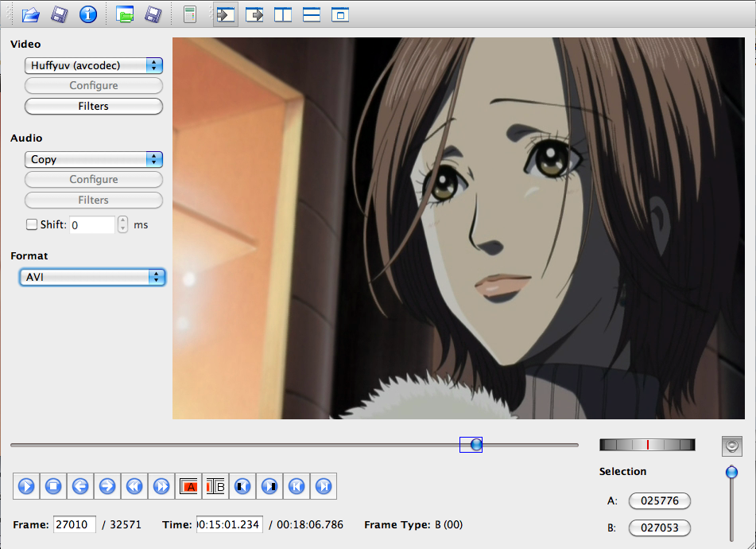This screenshot has height=549, width=756.
Task: Increase audio Shift with the up arrow
Action: 123,220
